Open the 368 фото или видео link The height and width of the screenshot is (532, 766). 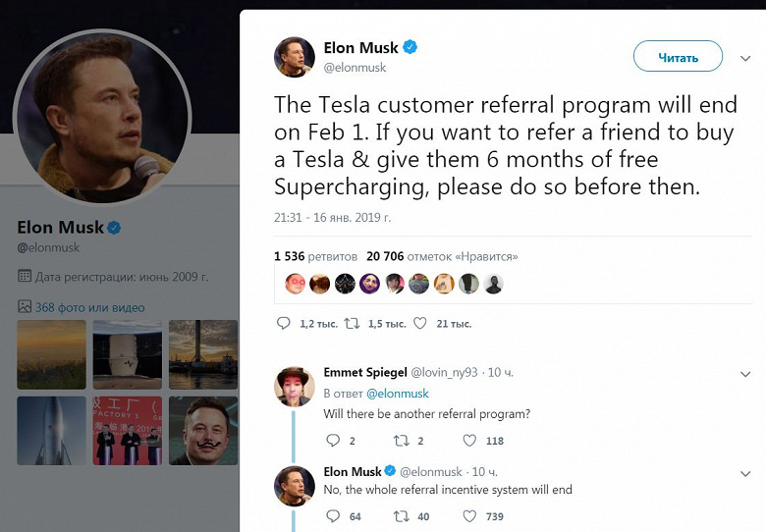click(x=89, y=307)
